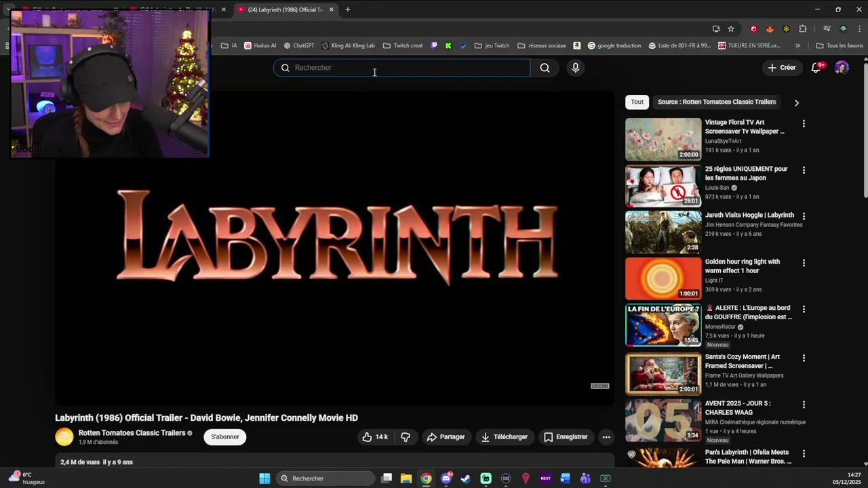
Task: Click the Télécharger download button
Action: pos(505,437)
